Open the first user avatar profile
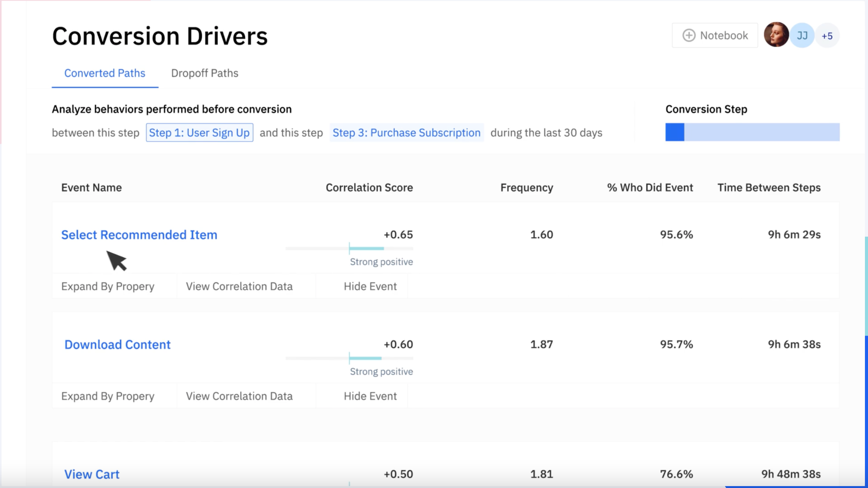 [776, 35]
